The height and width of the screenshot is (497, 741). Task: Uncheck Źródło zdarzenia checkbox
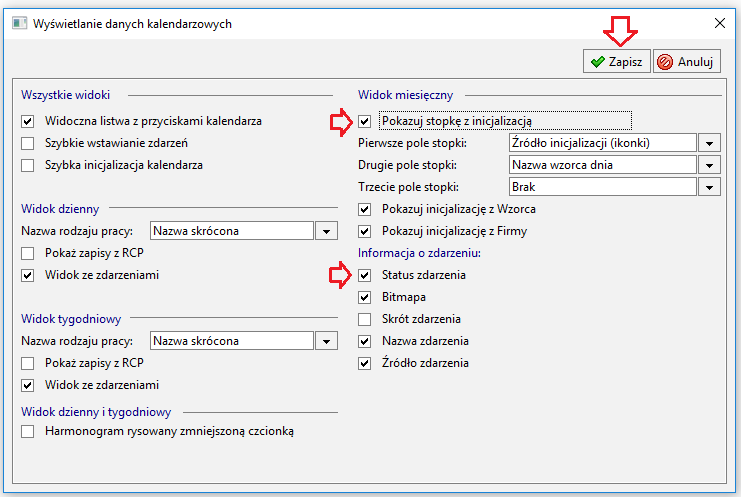coord(364,364)
